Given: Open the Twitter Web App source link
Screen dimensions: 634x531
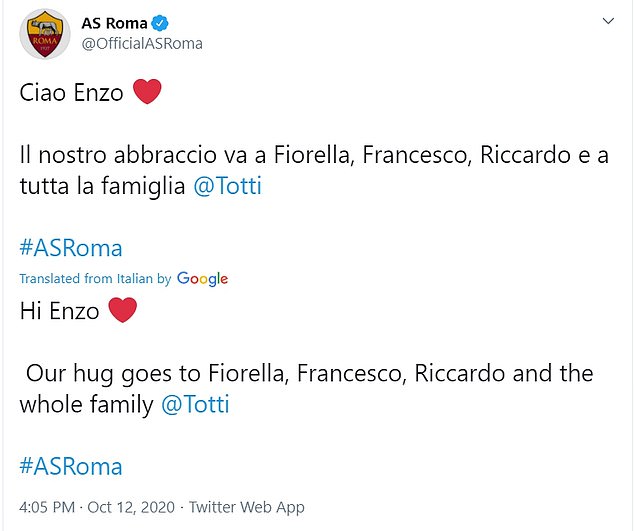Looking at the screenshot, I should 247,507.
